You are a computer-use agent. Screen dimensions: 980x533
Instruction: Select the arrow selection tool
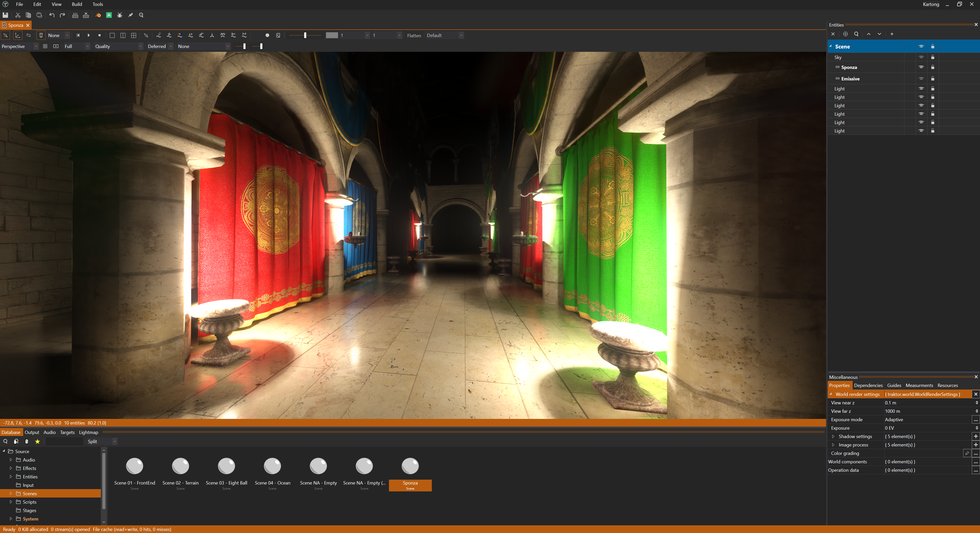tap(5, 35)
